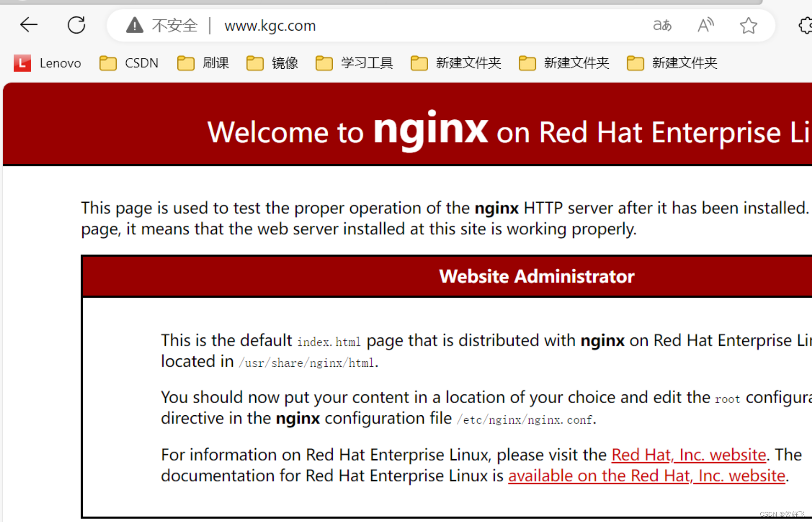Follow the 'Red Hat, Inc. website' link

(x=689, y=455)
